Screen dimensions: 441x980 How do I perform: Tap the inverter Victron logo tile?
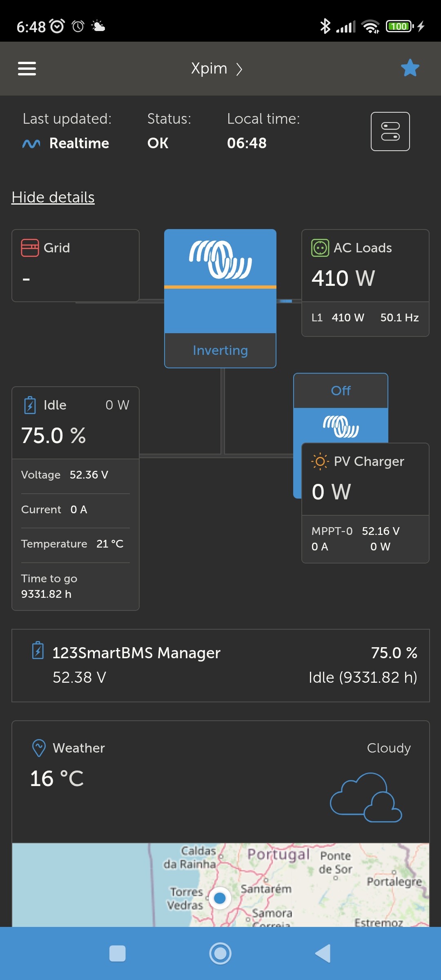(220, 260)
